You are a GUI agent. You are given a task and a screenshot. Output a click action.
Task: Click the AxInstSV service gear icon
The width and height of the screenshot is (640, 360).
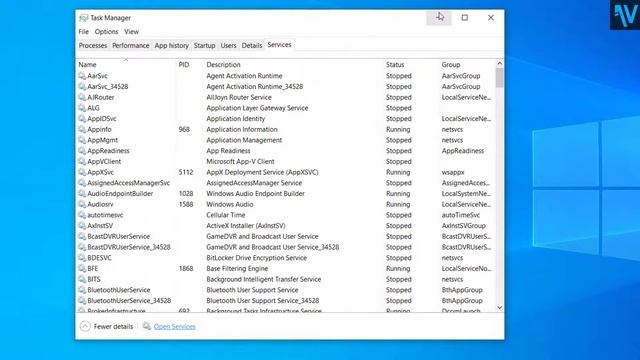pyautogui.click(x=82, y=225)
